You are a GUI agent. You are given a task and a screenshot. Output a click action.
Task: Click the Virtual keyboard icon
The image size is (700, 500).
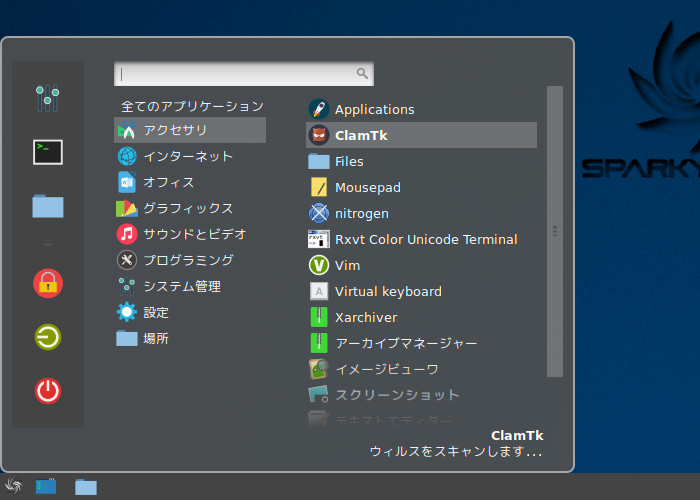click(319, 291)
